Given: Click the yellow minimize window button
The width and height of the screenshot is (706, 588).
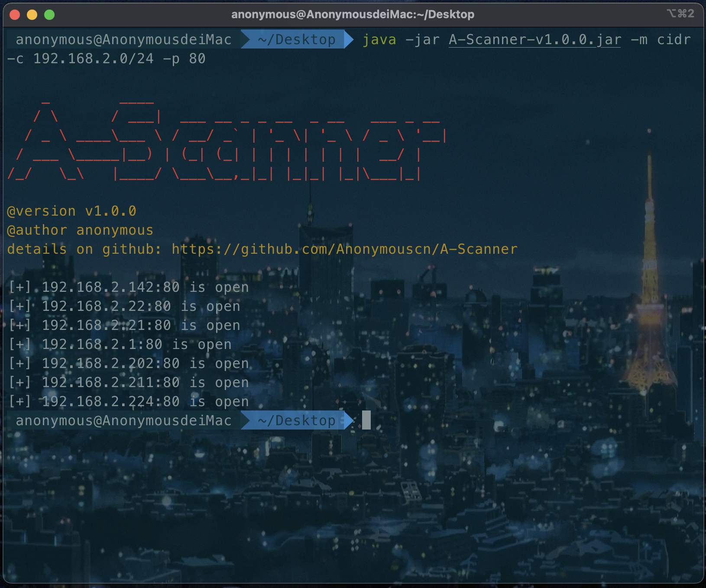Looking at the screenshot, I should [32, 15].
